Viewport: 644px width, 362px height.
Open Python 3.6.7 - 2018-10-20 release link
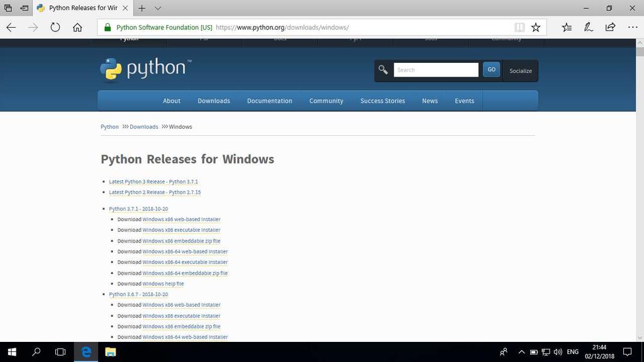coord(138,294)
